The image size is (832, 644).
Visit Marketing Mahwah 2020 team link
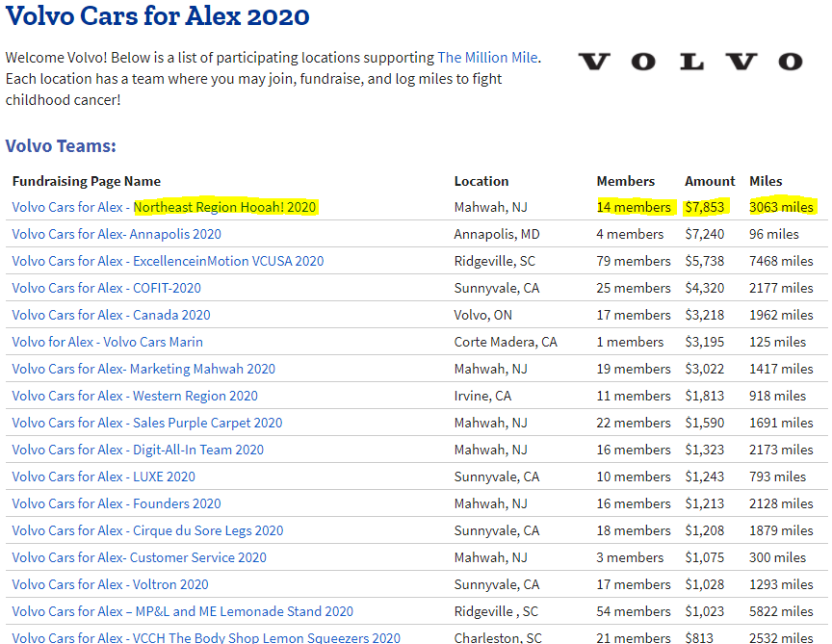[x=143, y=369]
